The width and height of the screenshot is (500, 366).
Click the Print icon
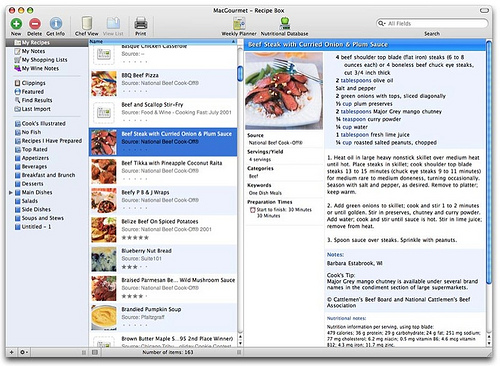[141, 24]
